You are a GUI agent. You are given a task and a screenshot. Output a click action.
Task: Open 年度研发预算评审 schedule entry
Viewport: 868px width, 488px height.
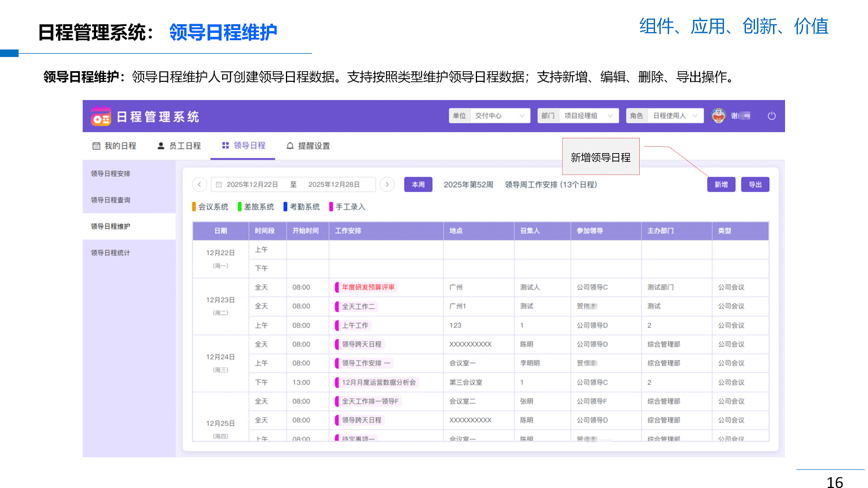(368, 287)
